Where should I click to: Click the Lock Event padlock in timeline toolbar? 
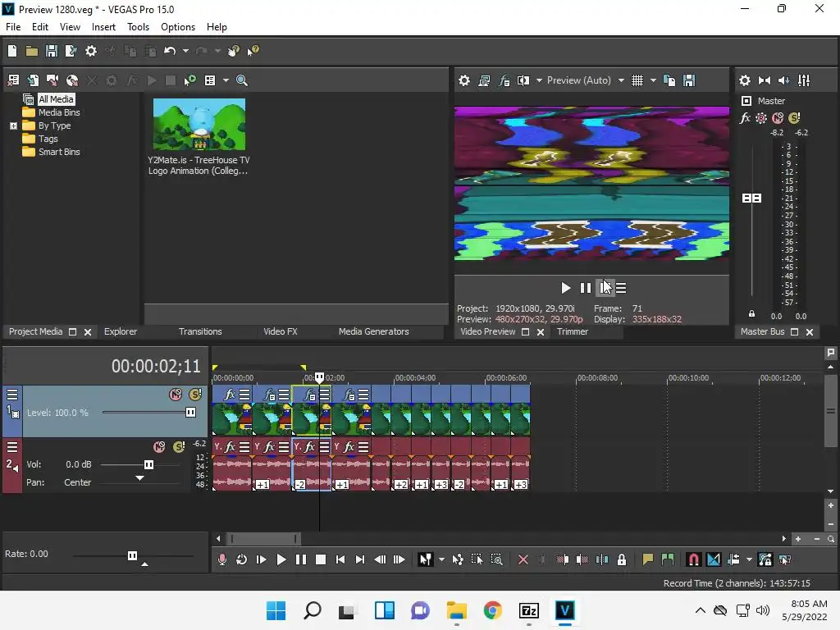[x=622, y=559]
